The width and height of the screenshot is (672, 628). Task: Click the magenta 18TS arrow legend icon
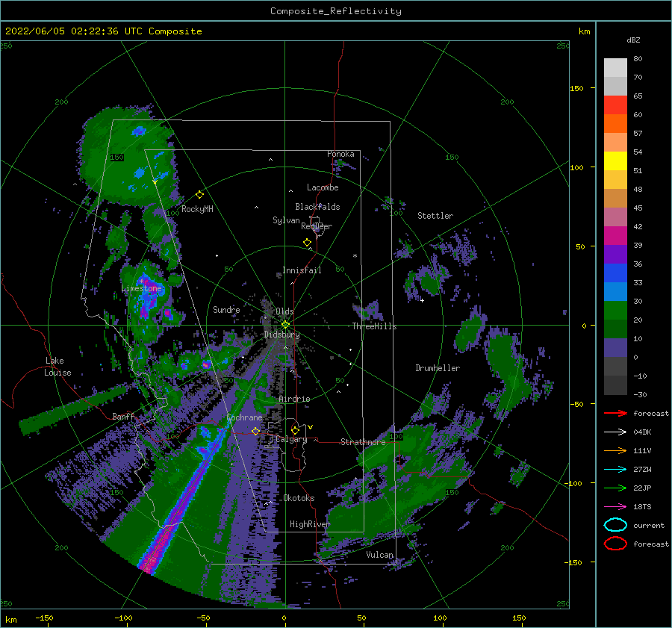(x=615, y=507)
